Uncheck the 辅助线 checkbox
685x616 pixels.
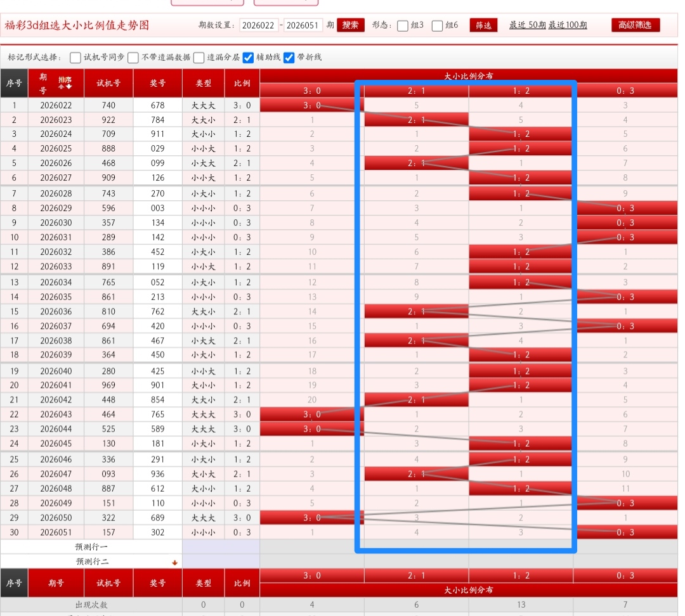(x=248, y=58)
